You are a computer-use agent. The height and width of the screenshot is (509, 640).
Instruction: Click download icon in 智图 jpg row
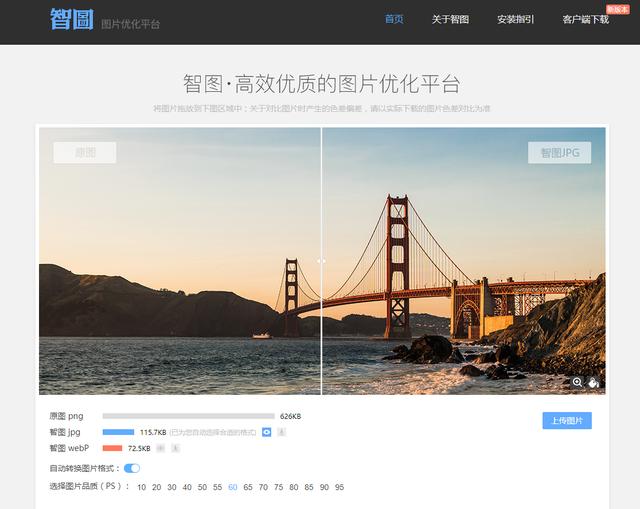coord(281,432)
